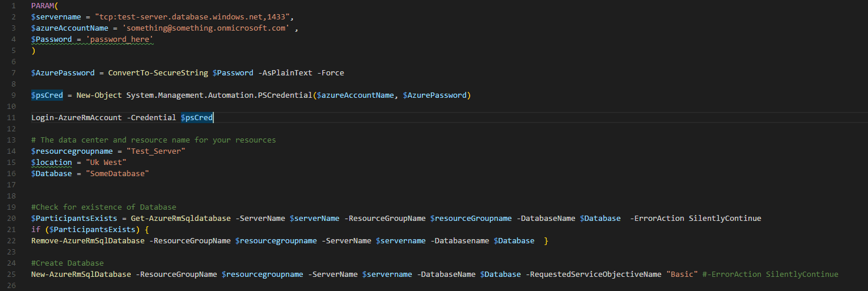
Task: Click the Remove-AzureRmSqlDatabase cmdlet on line 22
Action: pyautogui.click(x=90, y=241)
